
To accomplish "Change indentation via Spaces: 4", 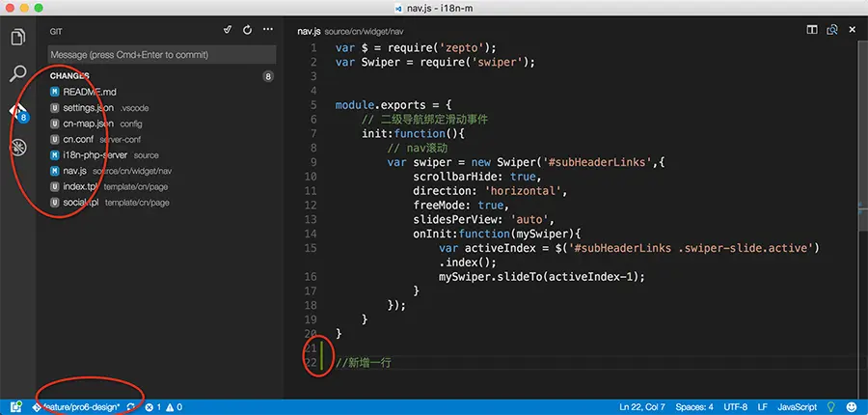I will coord(693,407).
